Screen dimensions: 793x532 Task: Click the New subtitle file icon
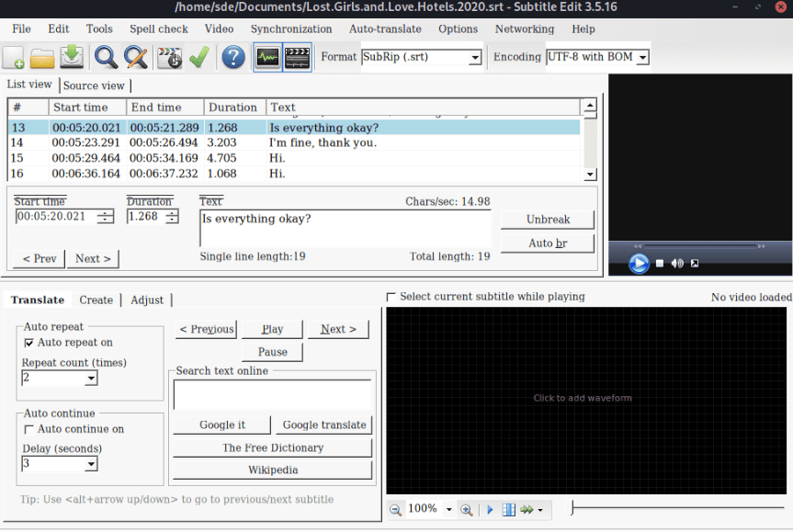click(x=14, y=58)
